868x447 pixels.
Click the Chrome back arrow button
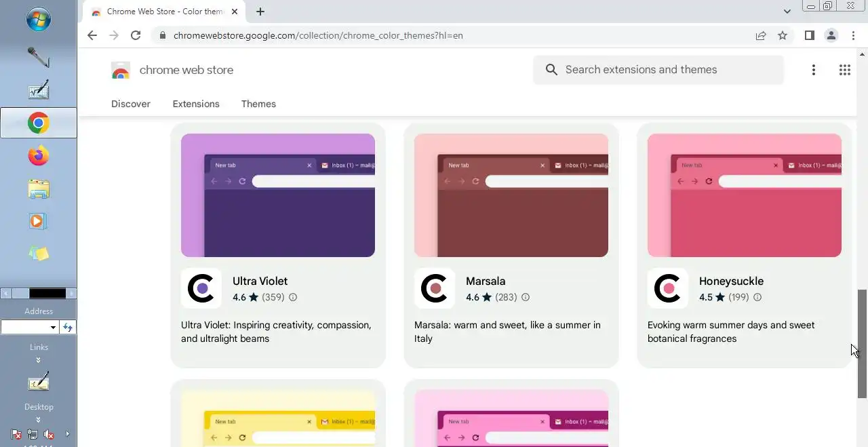click(92, 35)
